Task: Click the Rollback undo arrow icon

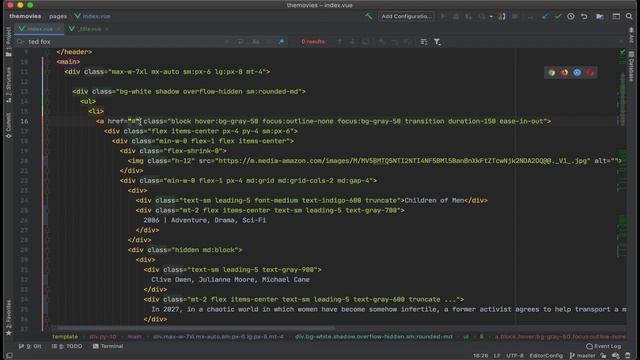Action: coord(584,16)
